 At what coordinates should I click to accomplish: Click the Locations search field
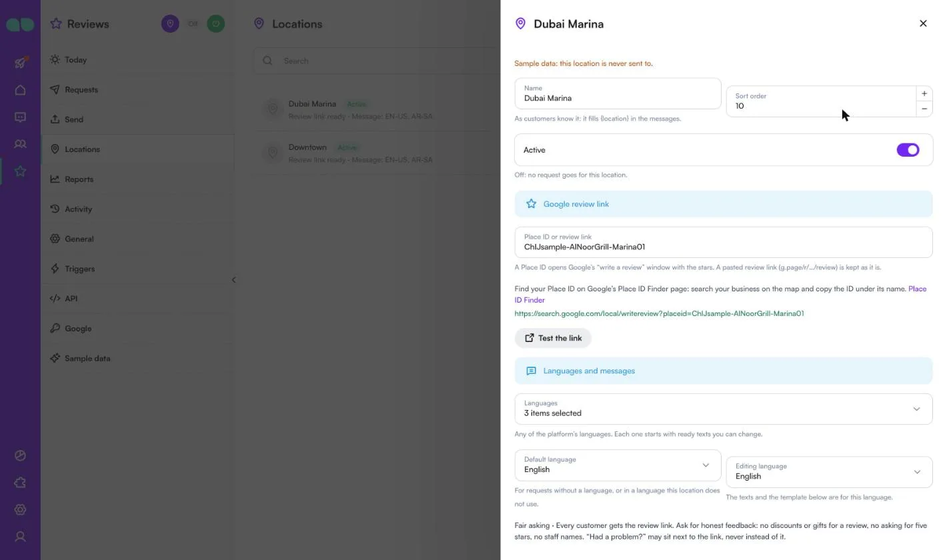point(377,61)
